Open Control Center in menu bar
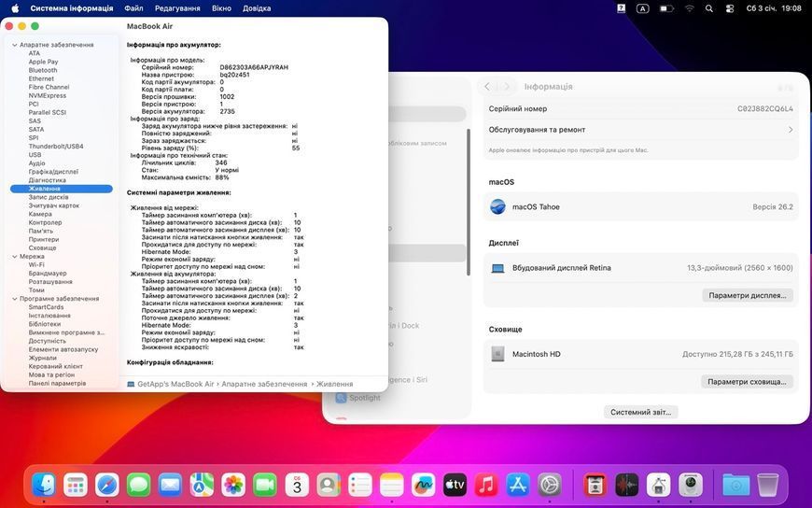This screenshot has width=812, height=508. pos(730,8)
